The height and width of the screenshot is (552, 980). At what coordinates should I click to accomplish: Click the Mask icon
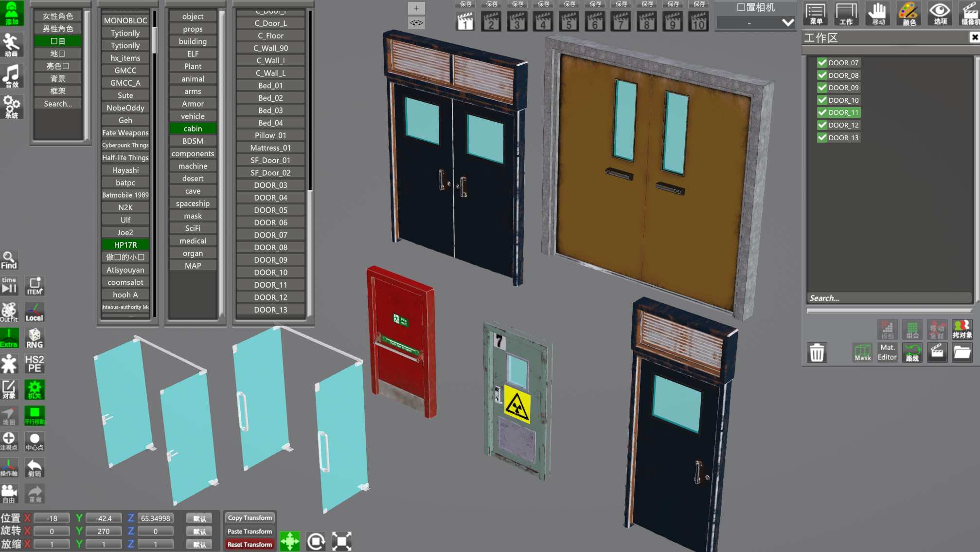click(863, 352)
